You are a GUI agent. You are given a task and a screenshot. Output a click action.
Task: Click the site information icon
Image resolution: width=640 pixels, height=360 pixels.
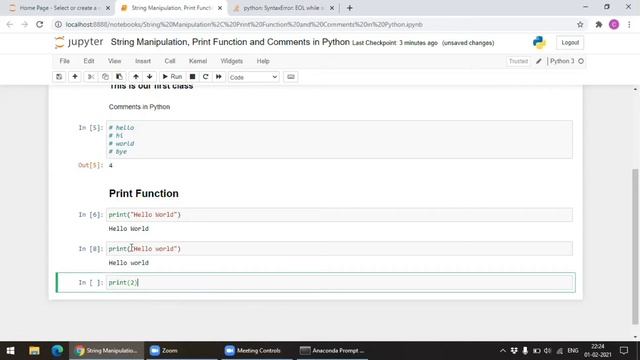(58, 24)
